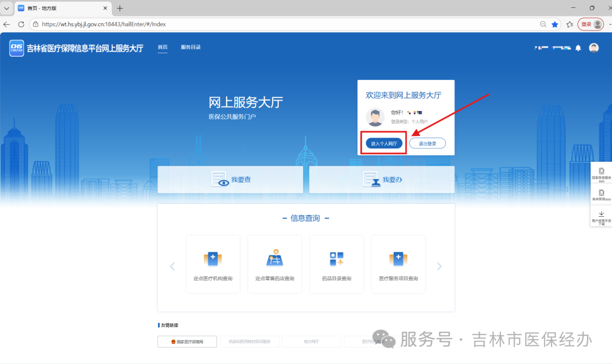This screenshot has height=364, width=612.
Task: Select 定点医疗机构查询 icon
Action: click(212, 264)
